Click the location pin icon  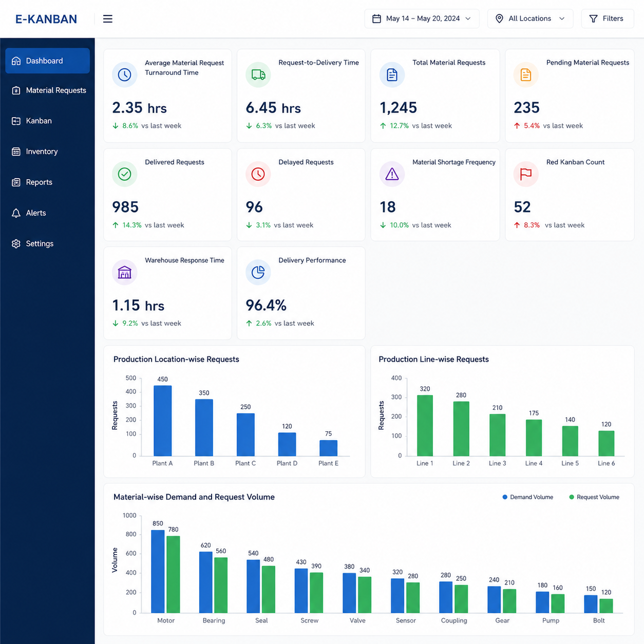499,18
